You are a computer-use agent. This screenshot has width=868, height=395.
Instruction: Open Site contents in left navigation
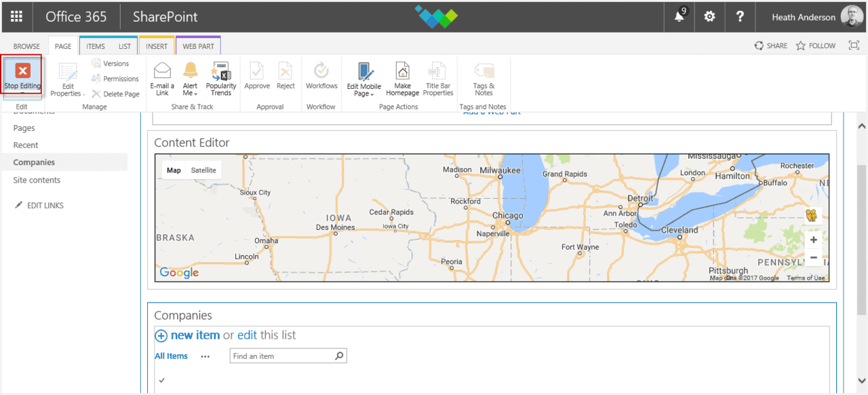click(x=37, y=180)
